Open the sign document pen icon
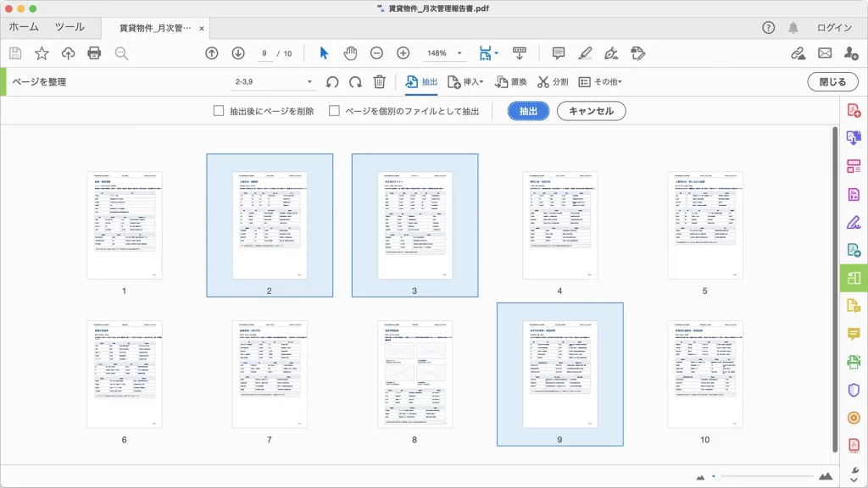 611,53
